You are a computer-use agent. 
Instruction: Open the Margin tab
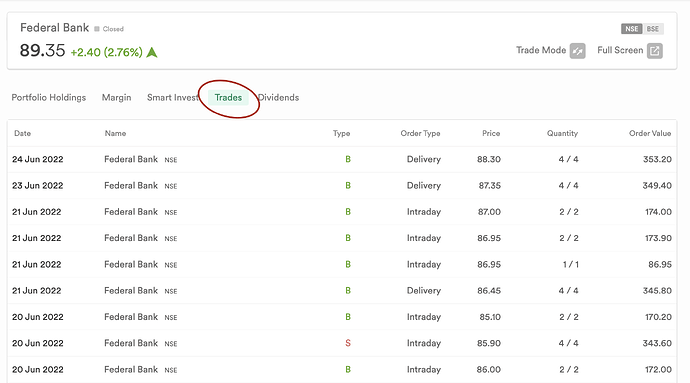pos(117,97)
